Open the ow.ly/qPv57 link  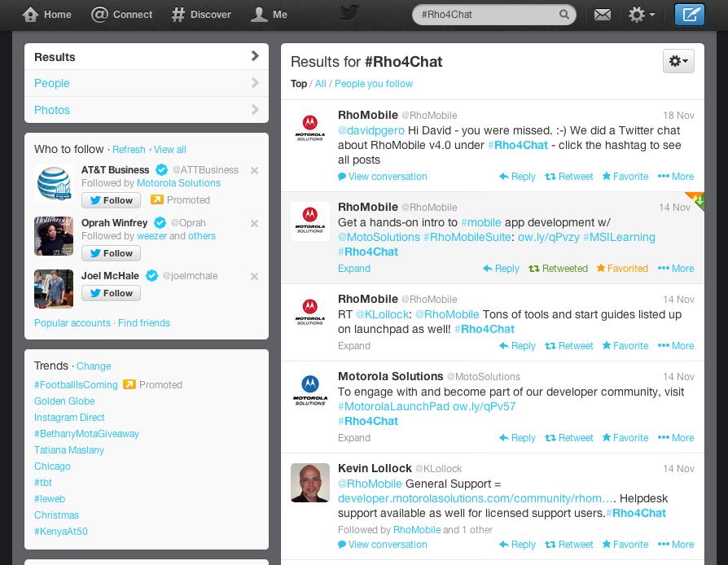click(x=485, y=406)
